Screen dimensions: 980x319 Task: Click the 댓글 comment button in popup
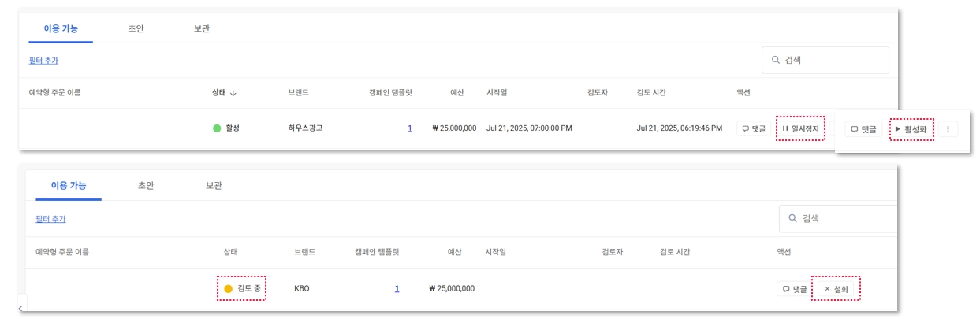[863, 128]
